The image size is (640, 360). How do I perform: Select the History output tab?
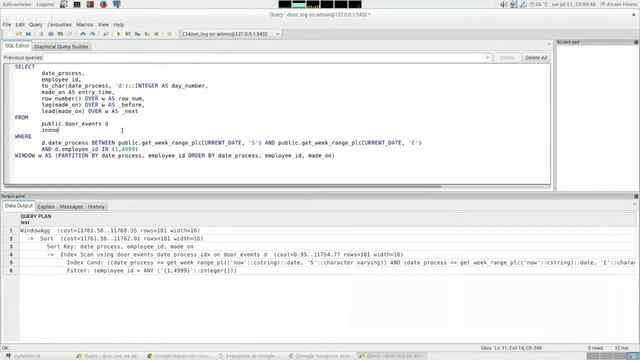tap(96, 207)
